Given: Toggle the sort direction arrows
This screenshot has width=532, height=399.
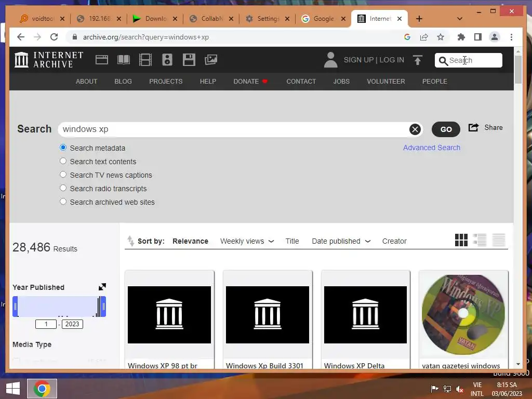Looking at the screenshot, I should coord(130,241).
